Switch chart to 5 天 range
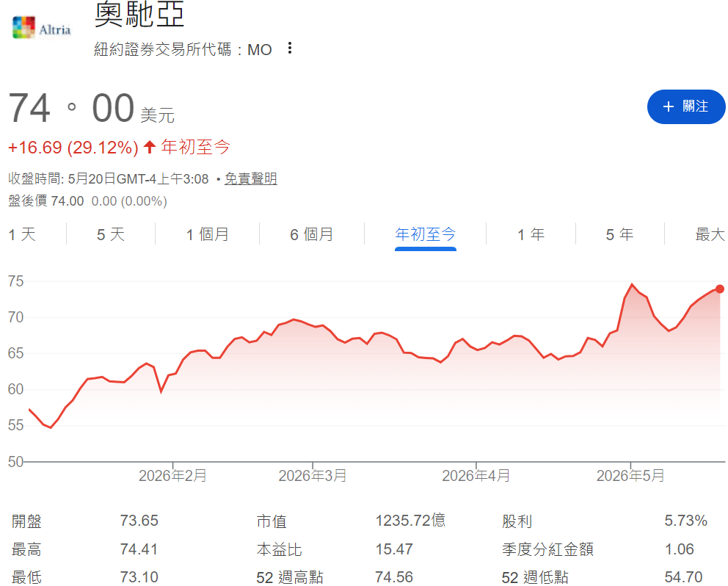The width and height of the screenshot is (728, 586). click(111, 234)
